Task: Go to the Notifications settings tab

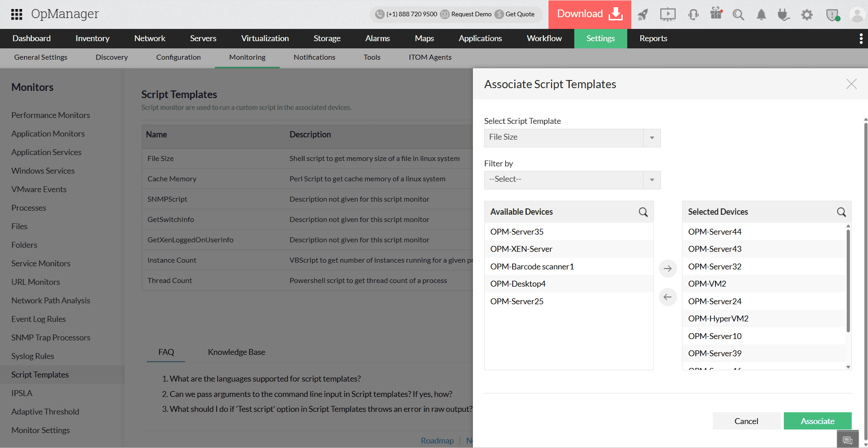Action: pos(314,57)
